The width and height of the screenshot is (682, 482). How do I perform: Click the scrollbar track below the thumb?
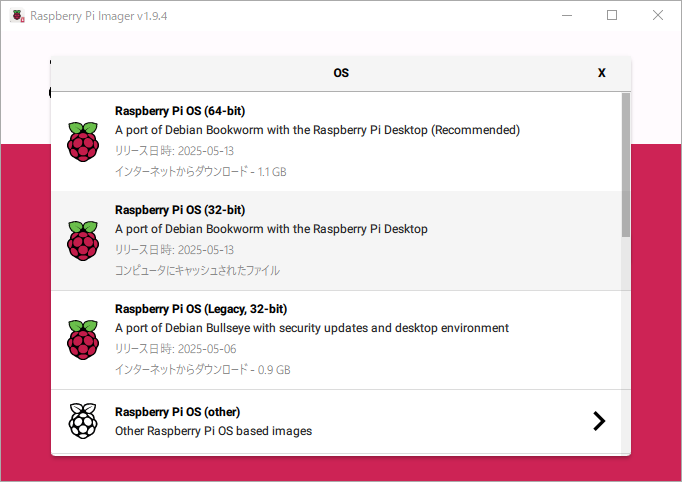[x=625, y=345]
